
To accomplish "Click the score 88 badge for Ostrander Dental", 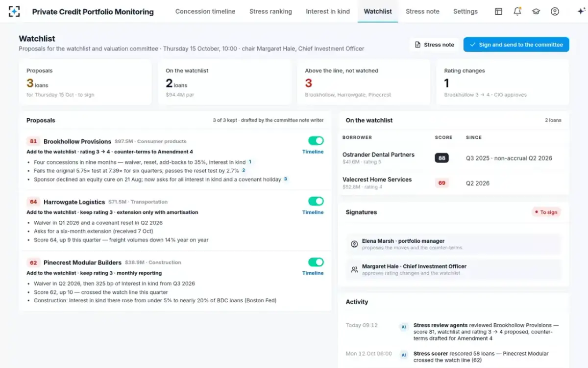I will [442, 158].
